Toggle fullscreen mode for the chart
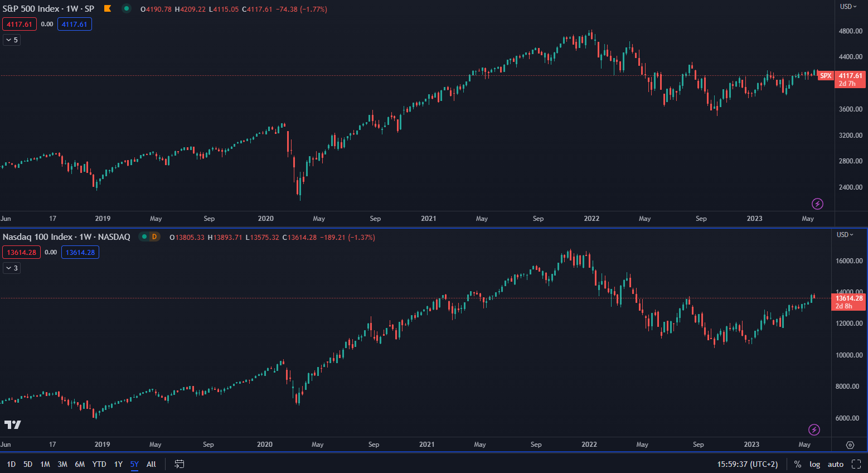Viewport: 868px width, 473px height. [x=856, y=464]
